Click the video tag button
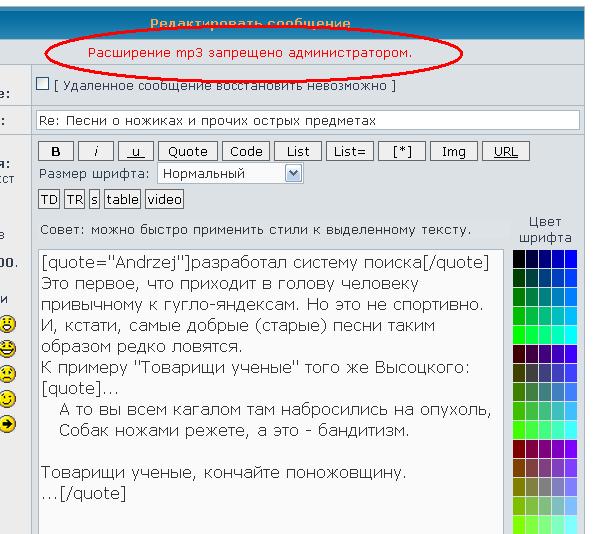 (164, 199)
